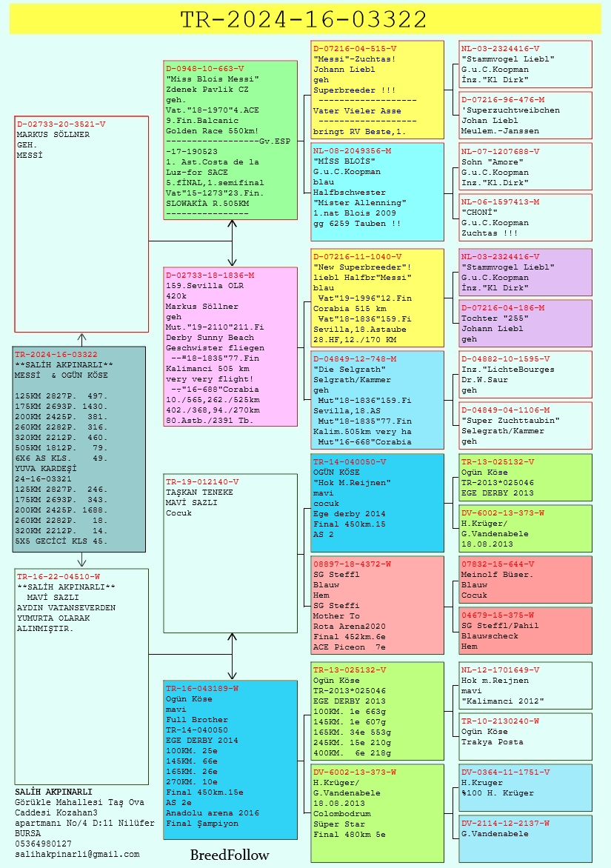Click the Anadolu arena 2016 line

coord(212,812)
